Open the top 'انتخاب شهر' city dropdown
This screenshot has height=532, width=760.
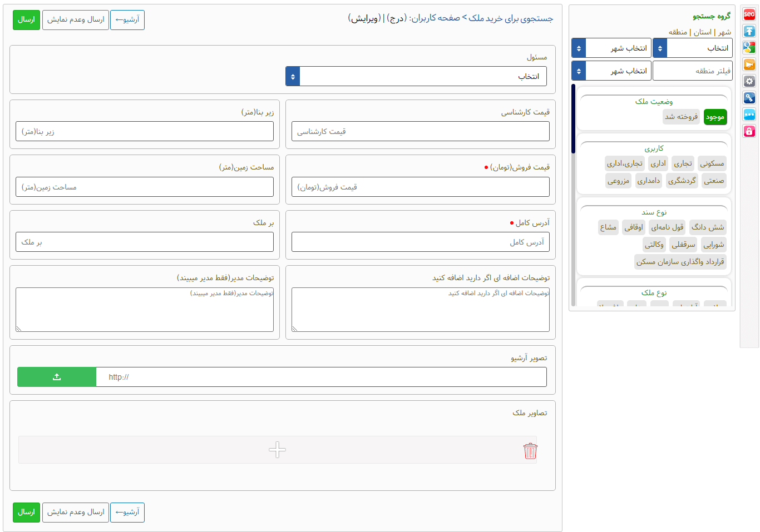[x=611, y=48]
